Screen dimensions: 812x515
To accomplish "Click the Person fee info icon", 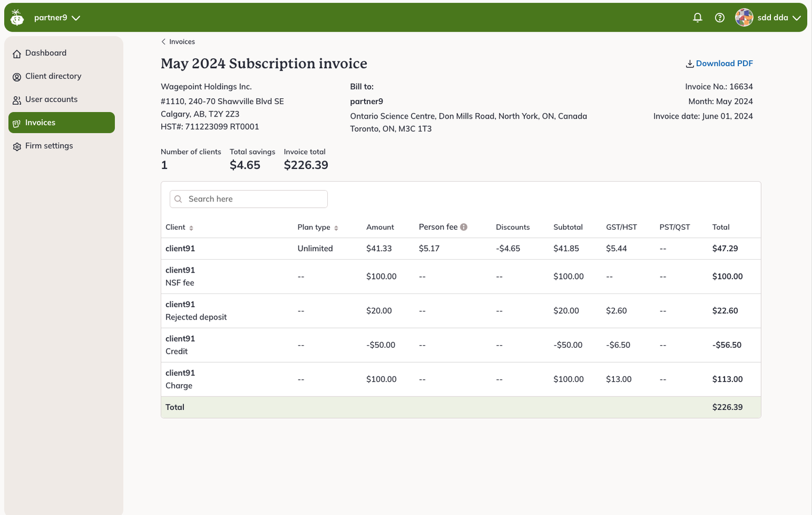I will pyautogui.click(x=464, y=227).
